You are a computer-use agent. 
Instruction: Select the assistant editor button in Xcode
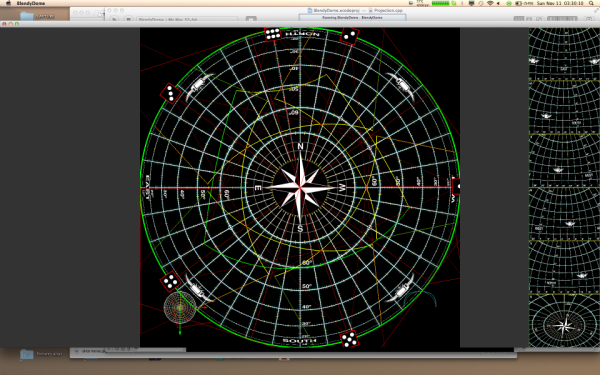pyautogui.click(x=529, y=19)
